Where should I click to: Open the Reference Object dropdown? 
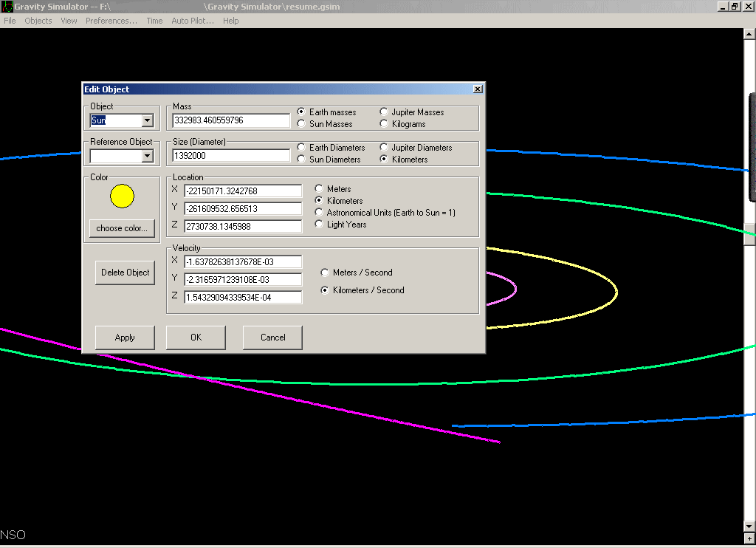[148, 156]
